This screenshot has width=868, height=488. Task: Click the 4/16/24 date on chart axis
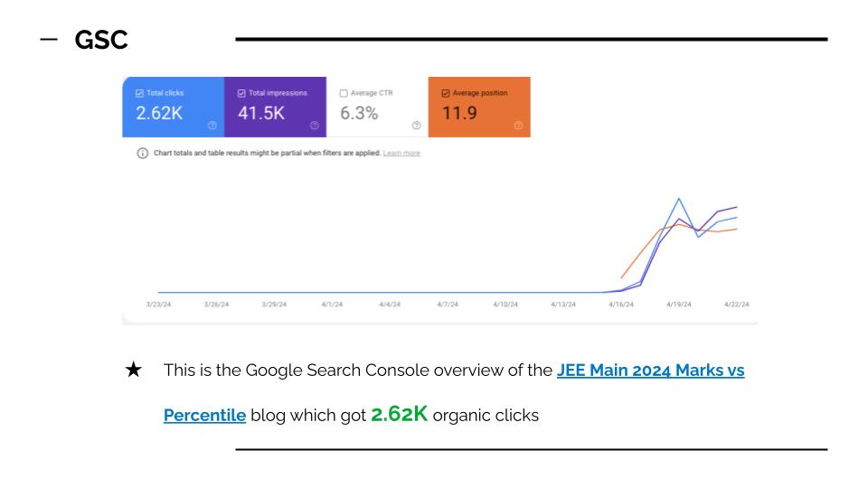click(x=621, y=305)
